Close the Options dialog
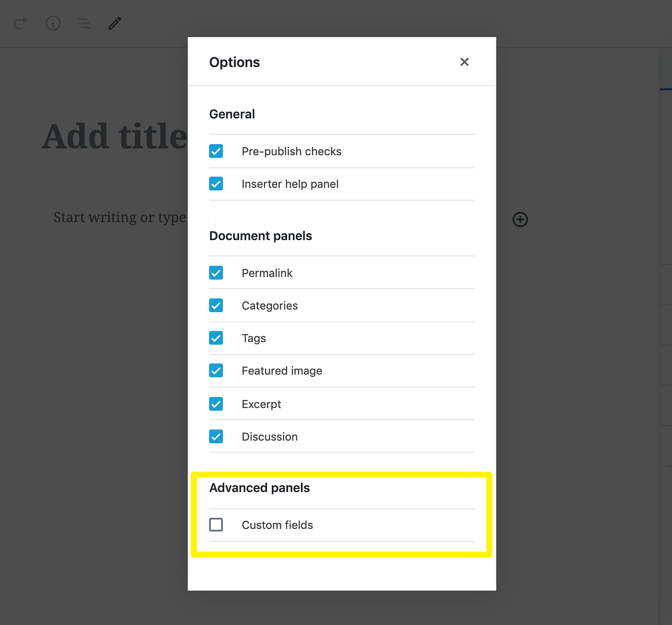Viewport: 672px width, 625px height. (x=464, y=62)
